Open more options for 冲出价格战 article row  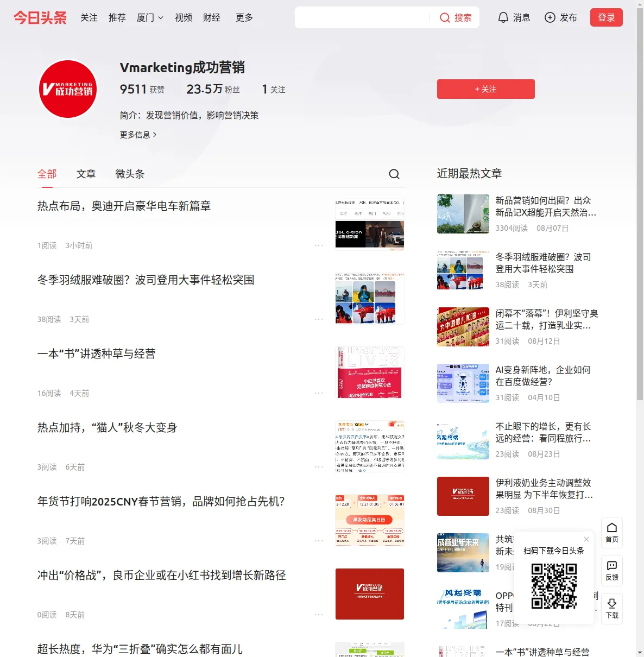click(x=319, y=615)
